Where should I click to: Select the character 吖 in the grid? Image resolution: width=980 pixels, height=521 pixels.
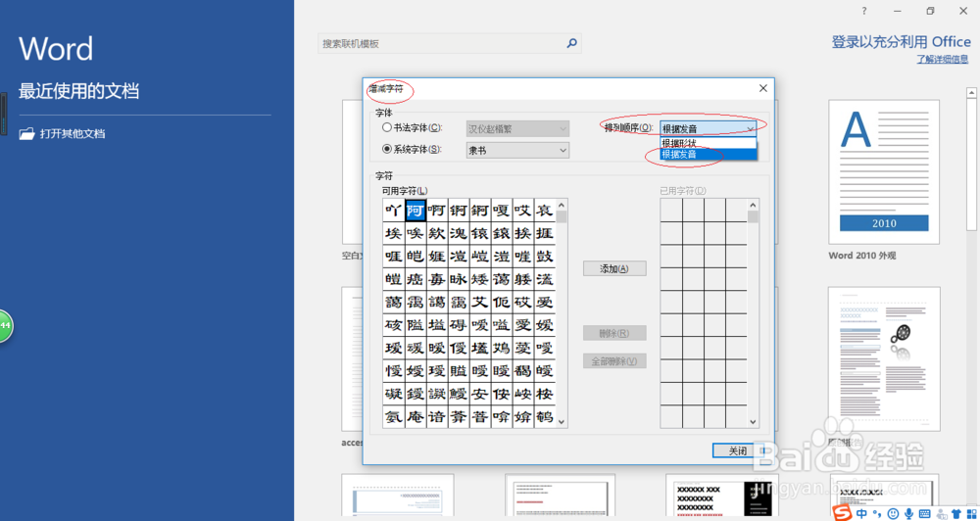pos(394,210)
